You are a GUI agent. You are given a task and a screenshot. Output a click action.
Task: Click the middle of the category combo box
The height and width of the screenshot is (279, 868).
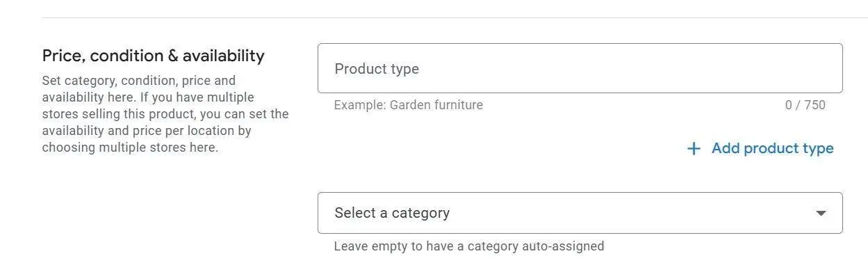(580, 213)
